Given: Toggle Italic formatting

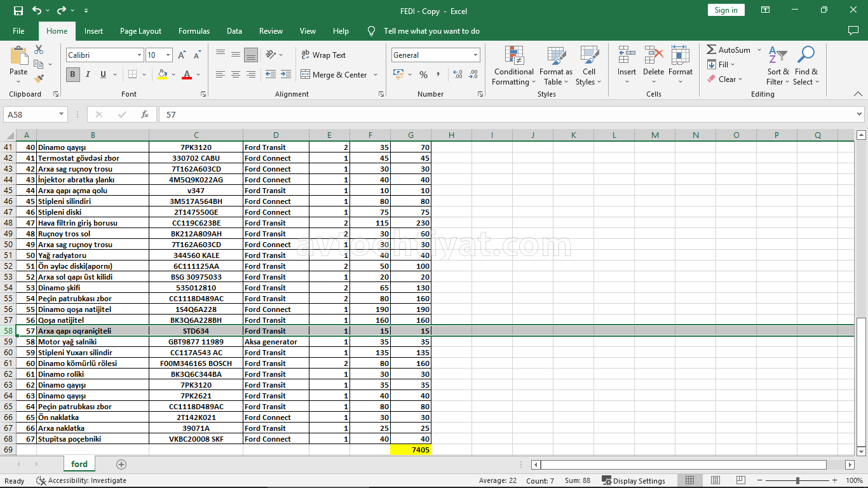Looking at the screenshot, I should 88,74.
